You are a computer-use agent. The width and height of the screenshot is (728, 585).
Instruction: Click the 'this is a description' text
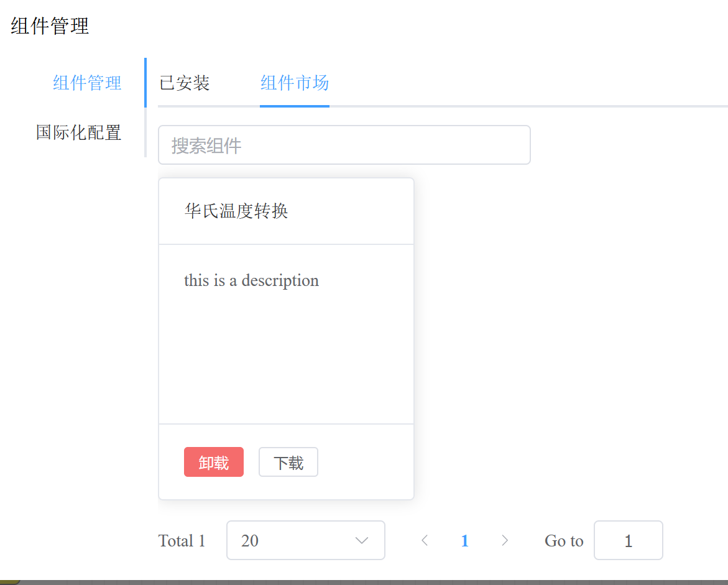251,280
